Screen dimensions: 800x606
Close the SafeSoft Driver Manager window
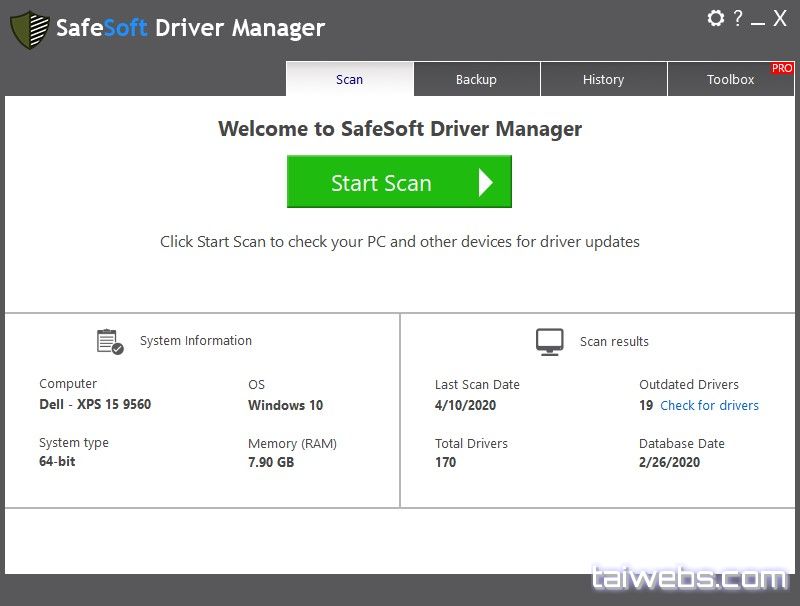pos(781,18)
